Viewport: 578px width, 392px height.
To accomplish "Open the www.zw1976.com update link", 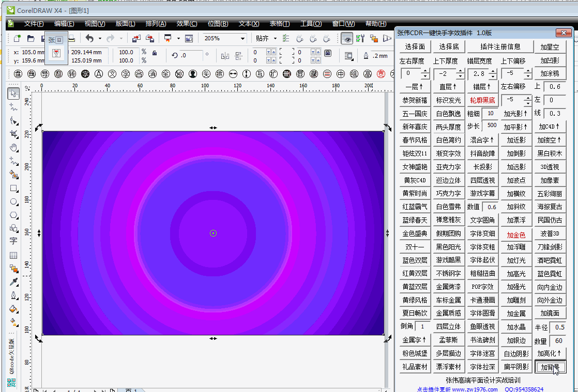I will tap(475, 389).
